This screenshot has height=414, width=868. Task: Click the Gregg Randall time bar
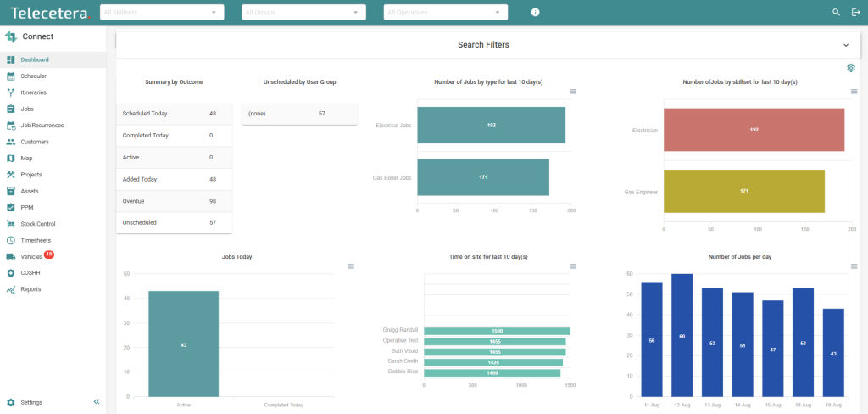coord(497,332)
